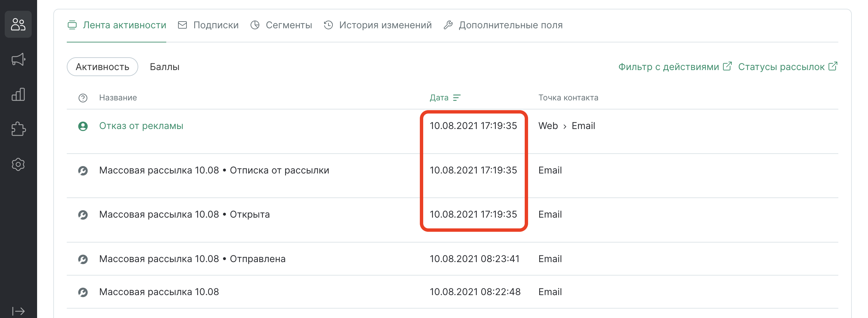868x318 pixels.
Task: Sort by the Дата column header
Action: click(x=439, y=98)
